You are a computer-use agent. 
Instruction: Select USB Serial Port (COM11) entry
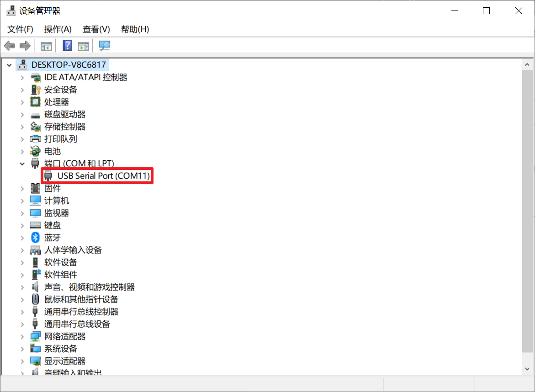pyautogui.click(x=103, y=176)
